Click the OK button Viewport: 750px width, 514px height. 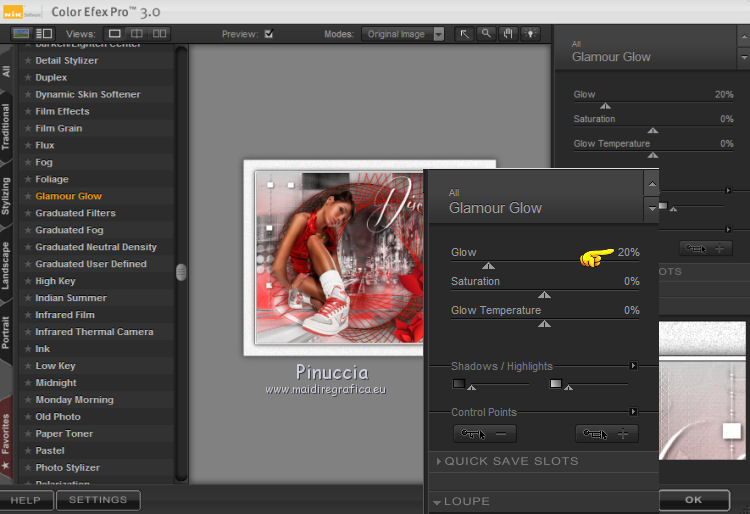tap(694, 500)
